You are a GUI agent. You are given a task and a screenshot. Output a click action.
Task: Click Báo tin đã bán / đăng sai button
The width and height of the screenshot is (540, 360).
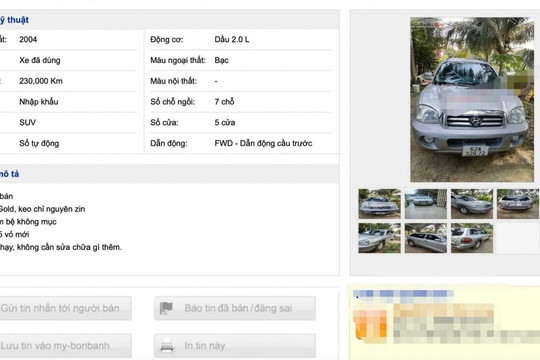235,308
